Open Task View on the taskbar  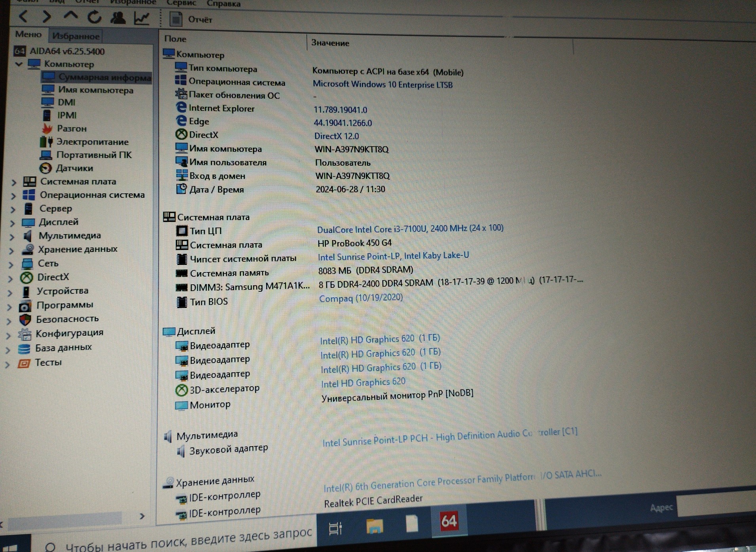click(335, 528)
